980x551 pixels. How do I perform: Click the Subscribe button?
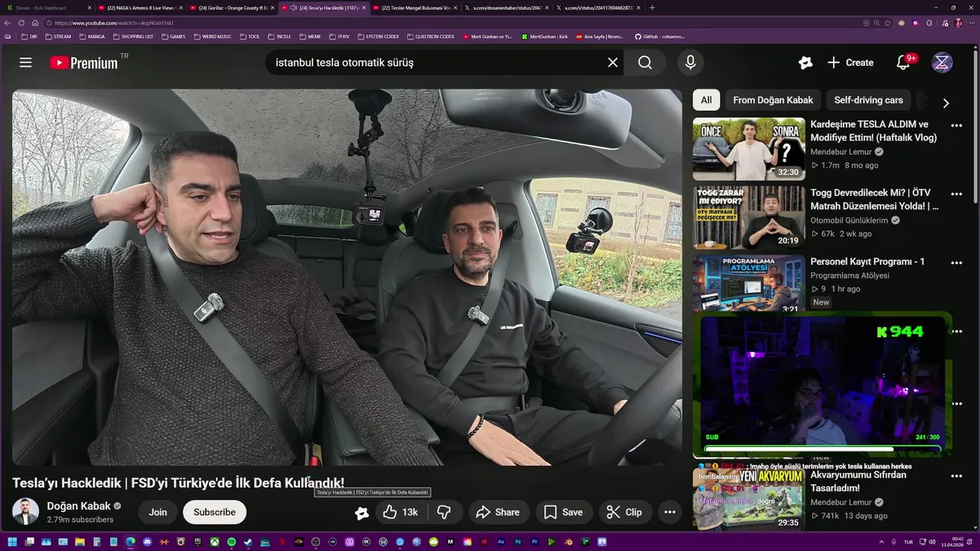tap(214, 512)
